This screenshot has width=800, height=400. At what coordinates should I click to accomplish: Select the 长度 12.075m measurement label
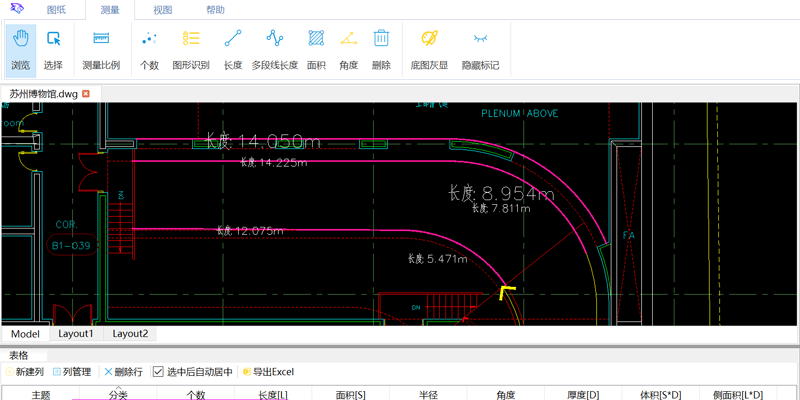[x=250, y=231]
